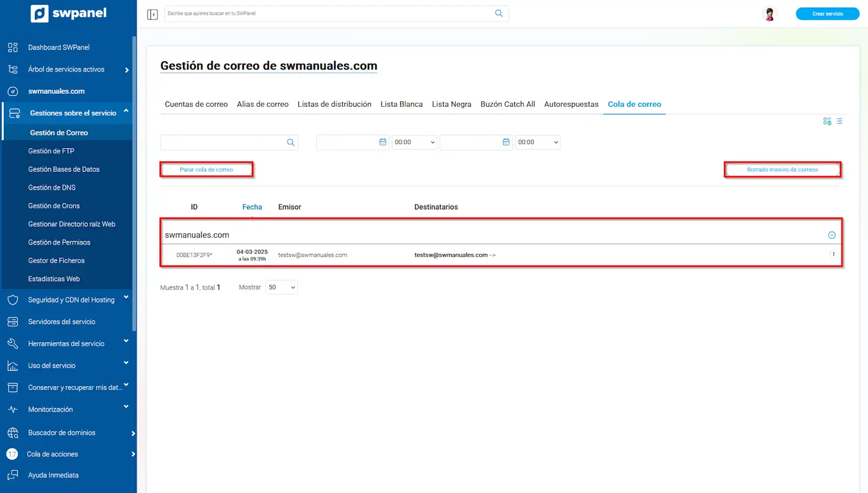Switch to Cuentas de correo tab
This screenshot has width=868, height=493.
point(196,104)
